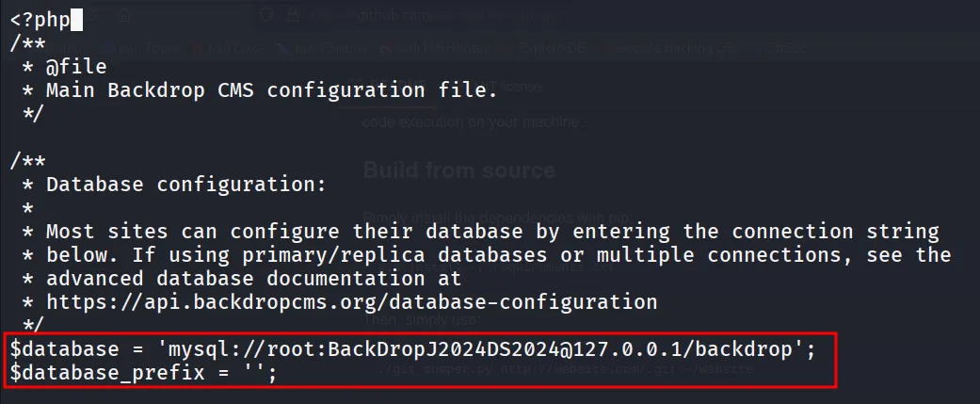Open the Kali Docs bookmark
The width and height of the screenshot is (980, 404).
(233, 48)
